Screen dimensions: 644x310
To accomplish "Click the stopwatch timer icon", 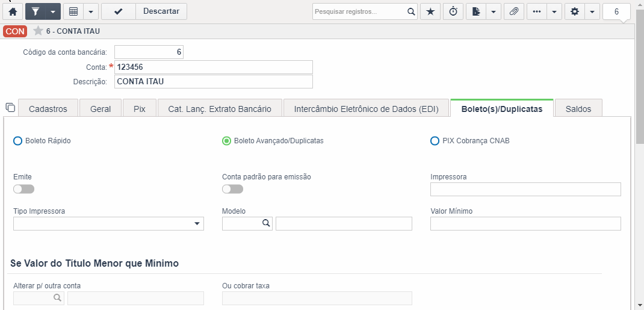I will tap(453, 11).
